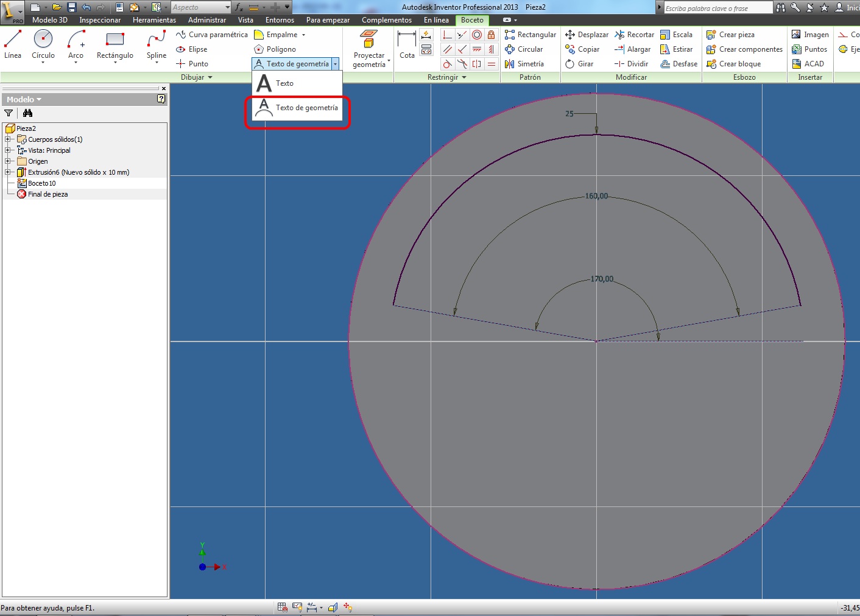Apply the tangent constraint icon
This screenshot has width=860, height=616.
click(x=448, y=64)
